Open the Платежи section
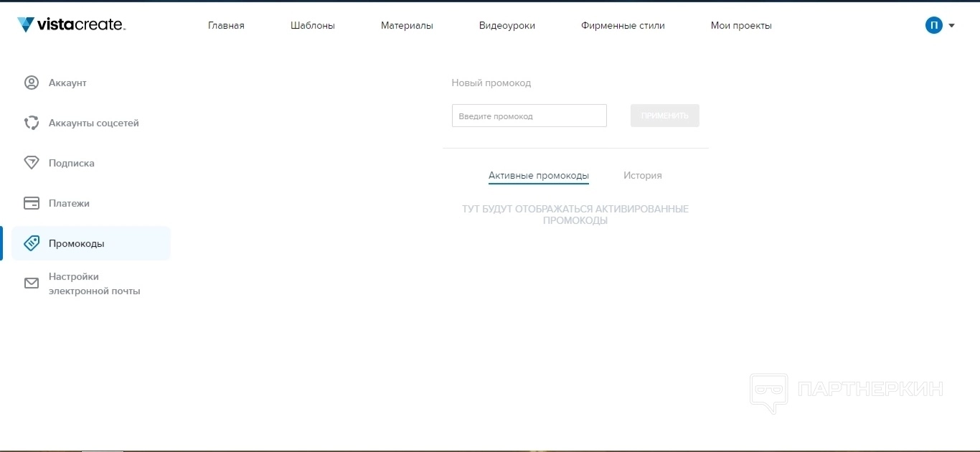The image size is (980, 452). (69, 203)
